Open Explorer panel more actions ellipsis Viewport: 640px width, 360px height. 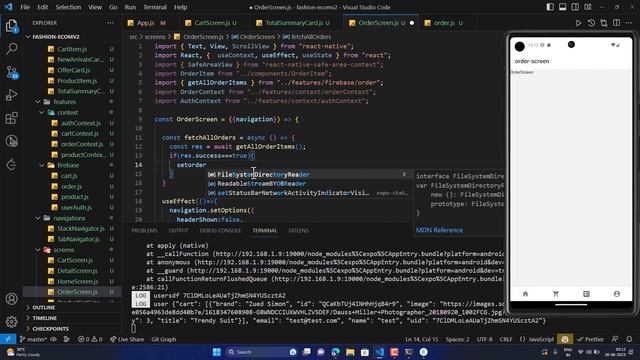click(x=110, y=23)
